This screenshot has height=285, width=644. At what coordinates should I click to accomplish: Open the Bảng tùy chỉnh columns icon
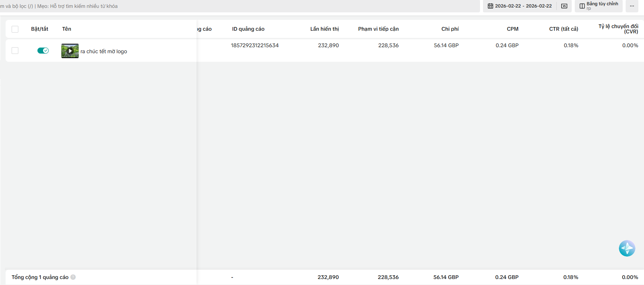582,6
